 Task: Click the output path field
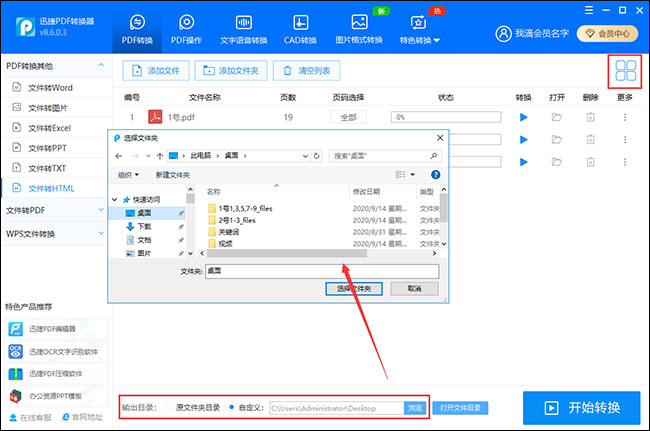(x=337, y=408)
